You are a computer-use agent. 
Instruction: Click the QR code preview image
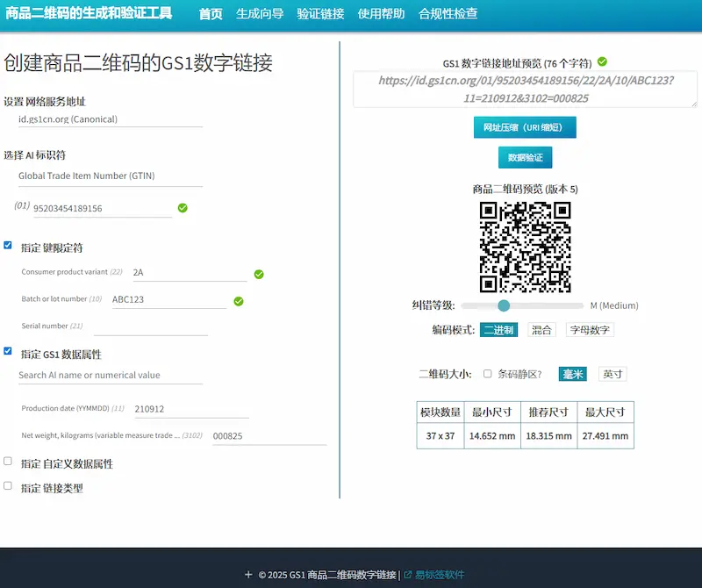pos(525,247)
